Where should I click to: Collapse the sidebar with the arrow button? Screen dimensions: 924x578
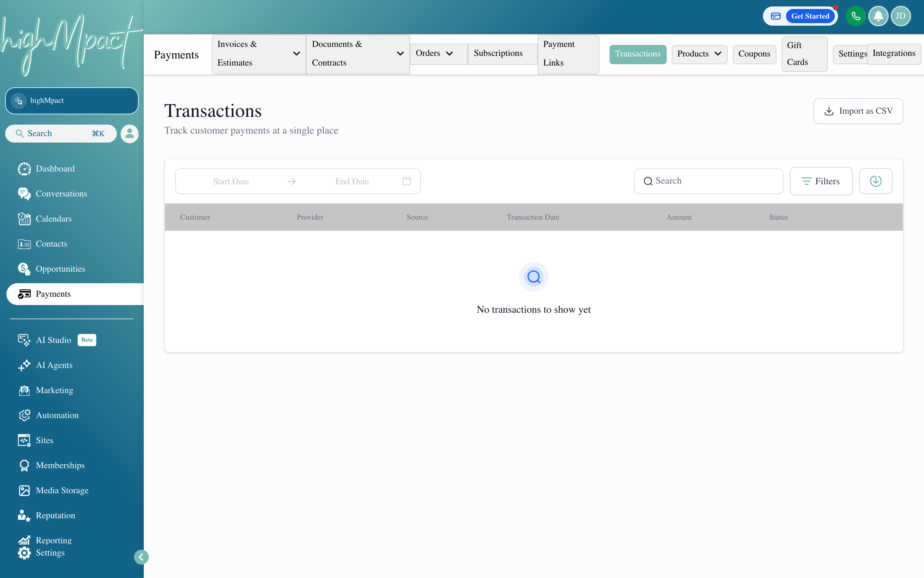(141, 557)
